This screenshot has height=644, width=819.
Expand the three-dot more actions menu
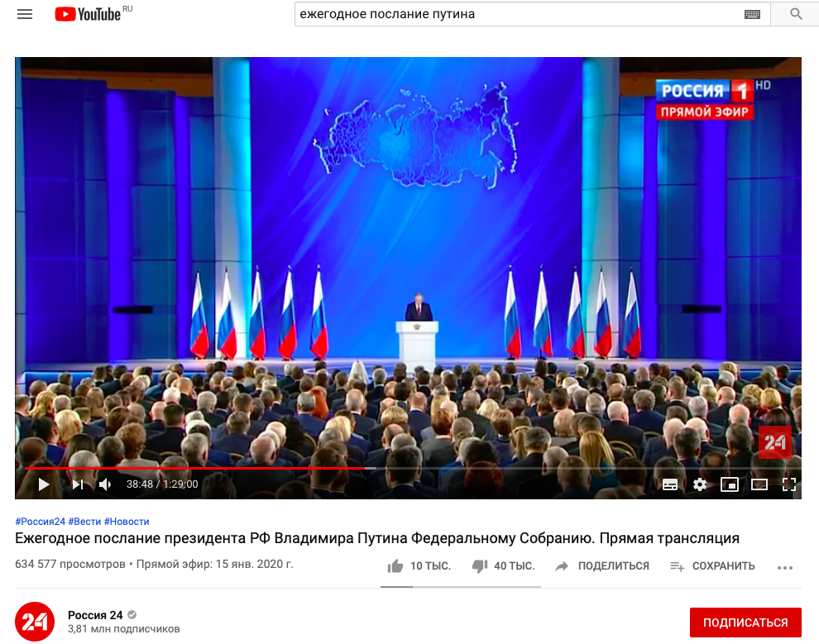click(x=784, y=567)
